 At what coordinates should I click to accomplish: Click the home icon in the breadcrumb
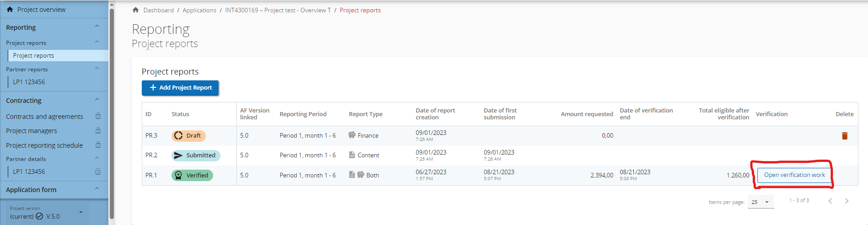tap(136, 10)
